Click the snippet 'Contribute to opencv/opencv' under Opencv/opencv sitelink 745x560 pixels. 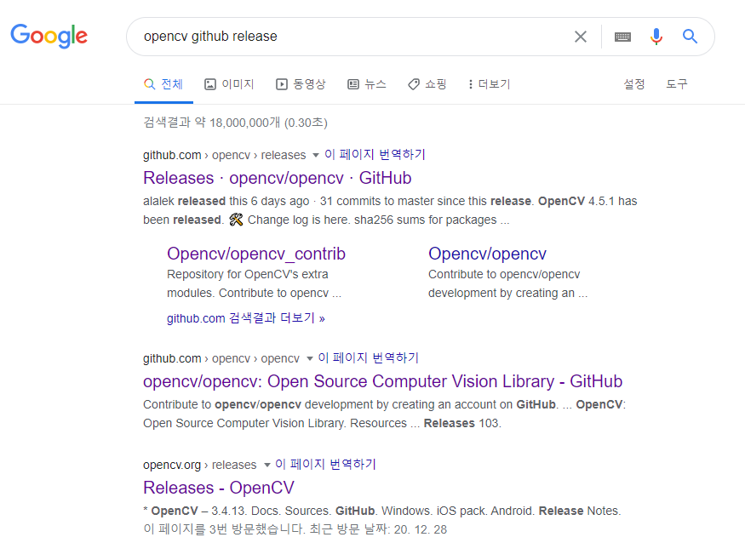504,275
